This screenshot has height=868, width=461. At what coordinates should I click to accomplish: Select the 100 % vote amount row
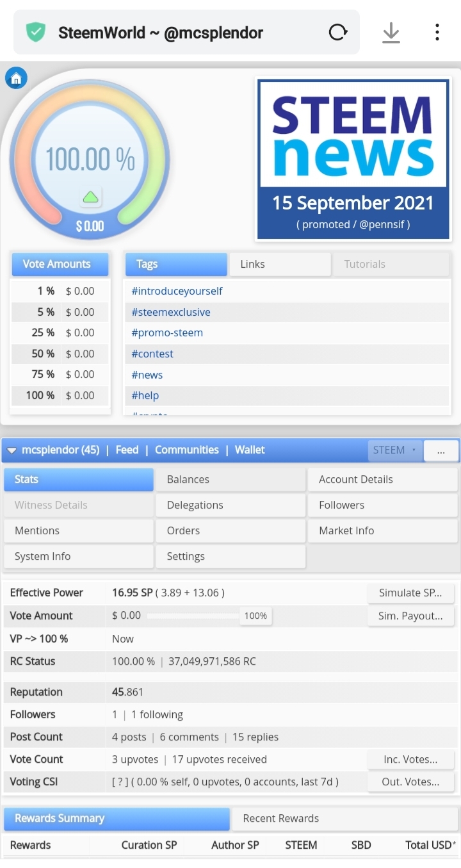point(61,395)
